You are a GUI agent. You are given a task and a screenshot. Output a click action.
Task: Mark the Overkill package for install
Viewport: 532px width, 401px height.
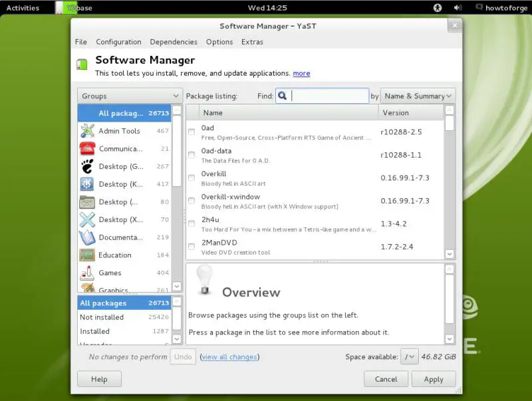click(x=192, y=178)
